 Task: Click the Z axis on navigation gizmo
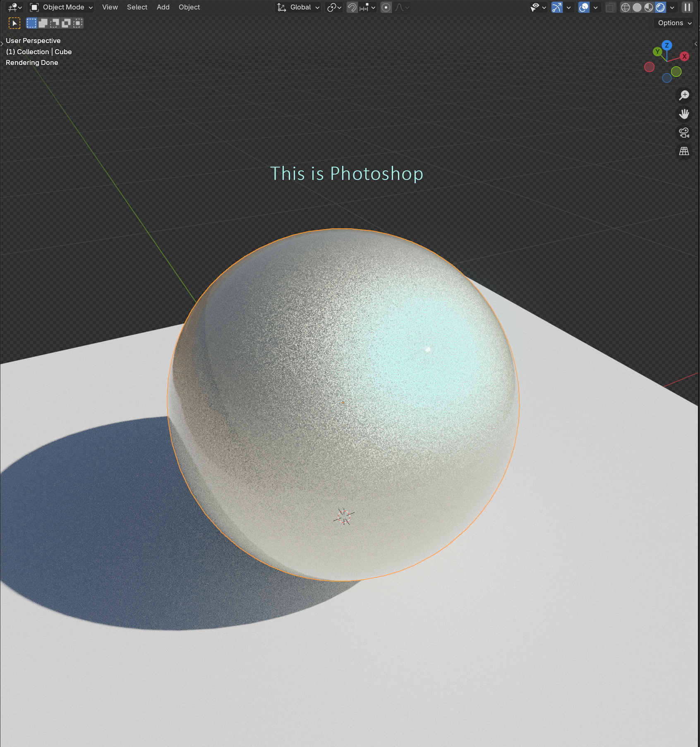(666, 45)
